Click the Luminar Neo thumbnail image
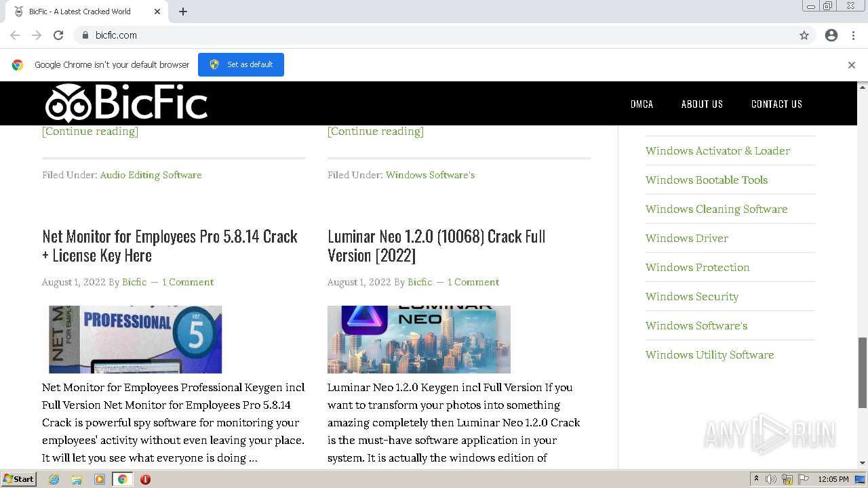 419,340
